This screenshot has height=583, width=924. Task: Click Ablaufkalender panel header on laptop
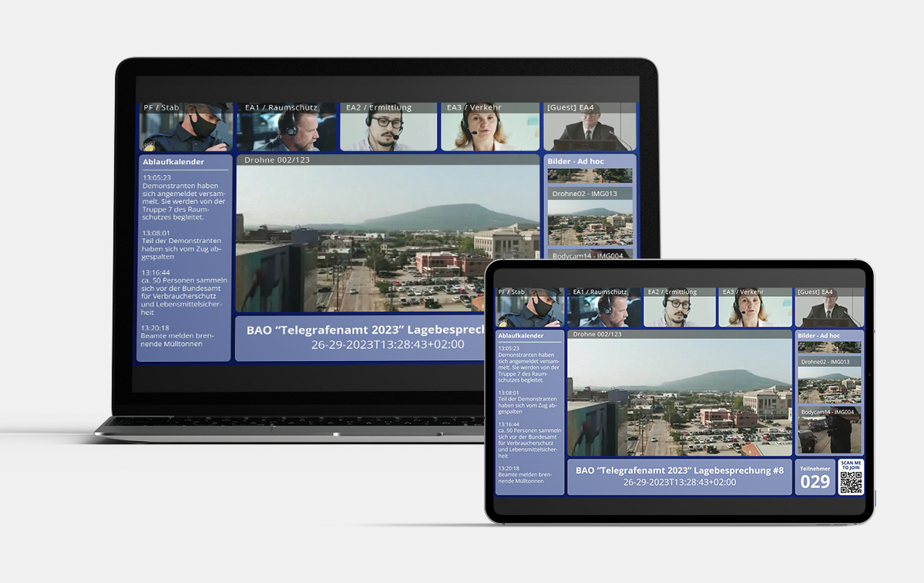tap(174, 162)
